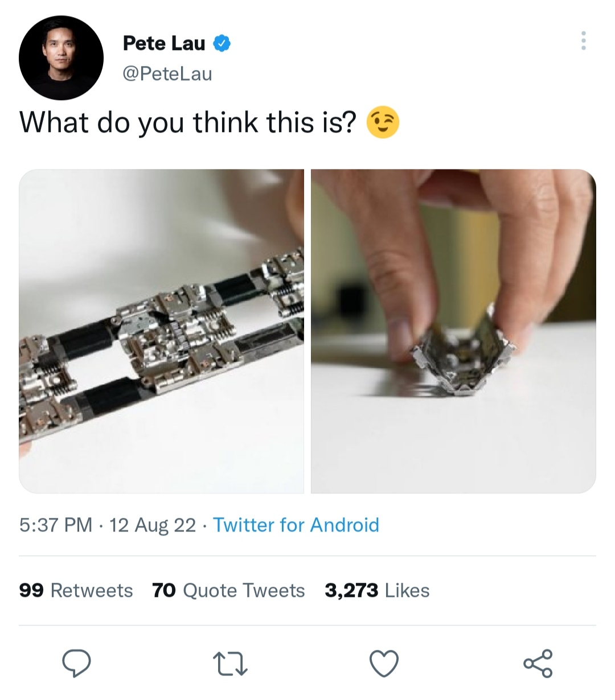This screenshot has width=615, height=700.
Task: Open the left photo of the flat hinge
Action: pos(161,331)
